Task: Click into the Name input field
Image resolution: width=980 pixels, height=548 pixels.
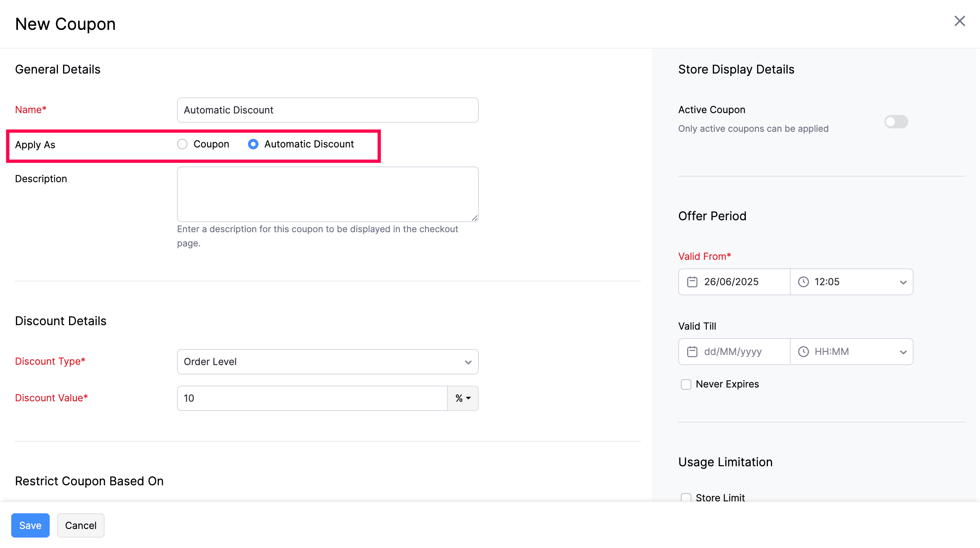Action: coord(328,110)
